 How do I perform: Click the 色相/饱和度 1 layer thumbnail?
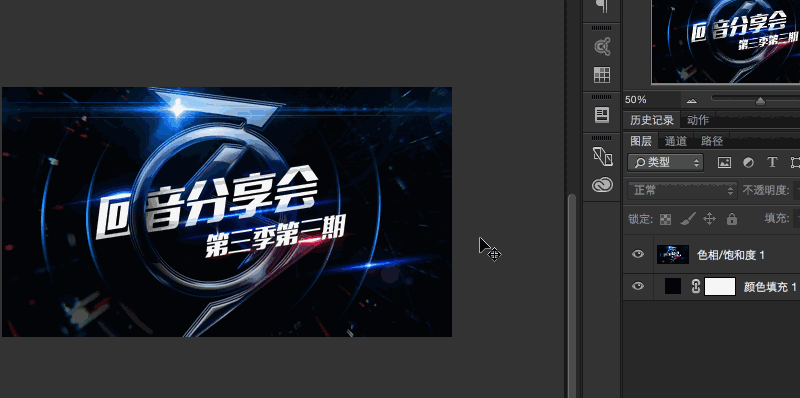pos(673,254)
